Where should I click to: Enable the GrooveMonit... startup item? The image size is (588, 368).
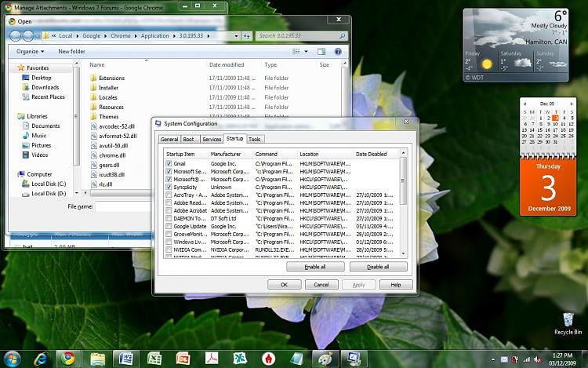[x=169, y=234]
